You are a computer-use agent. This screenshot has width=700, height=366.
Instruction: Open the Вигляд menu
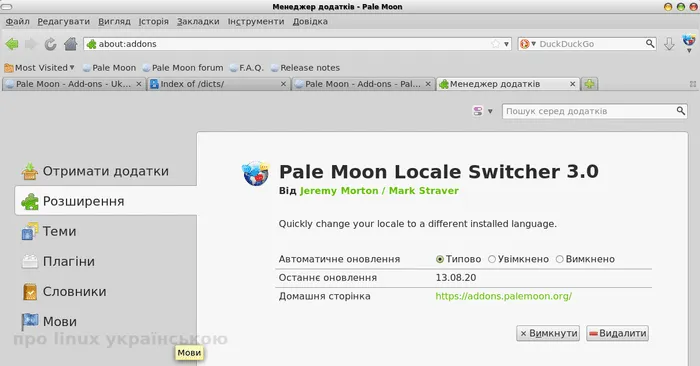[114, 21]
